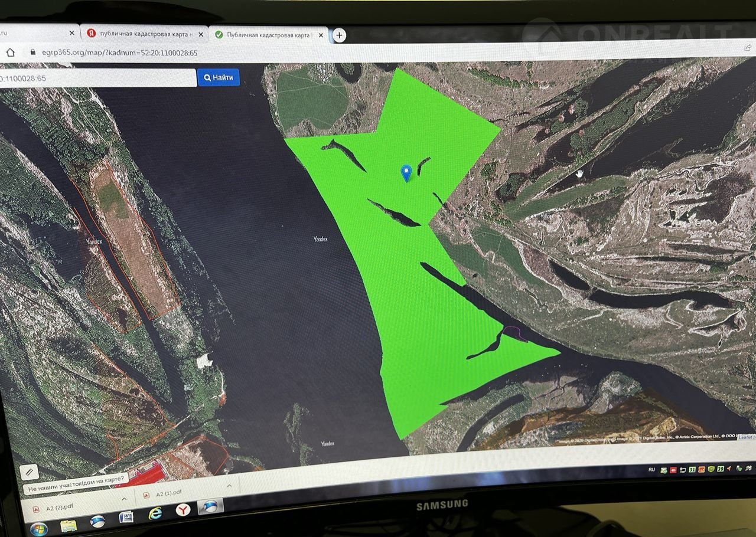Screen dimensions: 756x537
Task: Open a new browser tab with plus
Action: pos(339,35)
